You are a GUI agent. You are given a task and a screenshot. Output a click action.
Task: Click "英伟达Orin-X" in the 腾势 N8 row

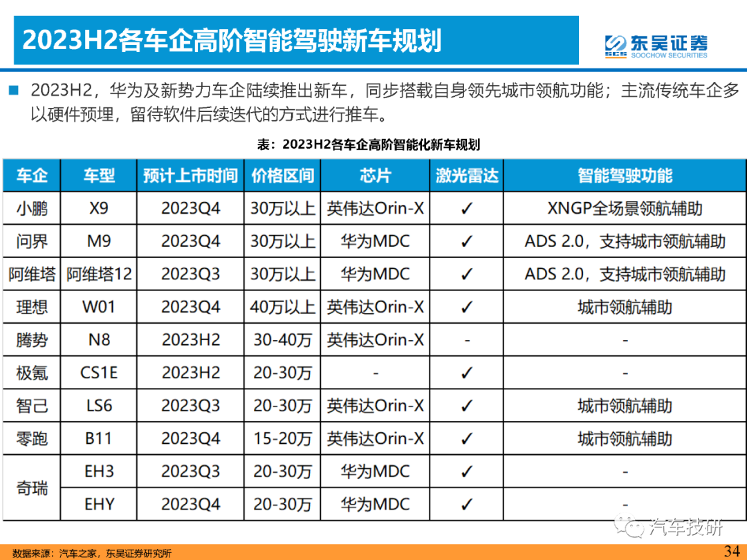[x=376, y=340]
